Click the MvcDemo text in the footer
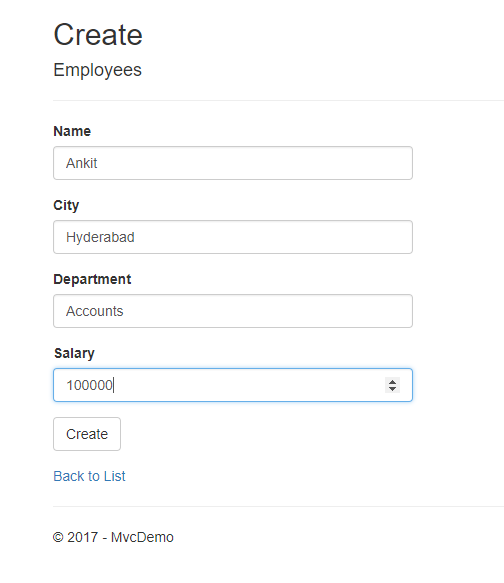504x583 pixels. coord(142,537)
